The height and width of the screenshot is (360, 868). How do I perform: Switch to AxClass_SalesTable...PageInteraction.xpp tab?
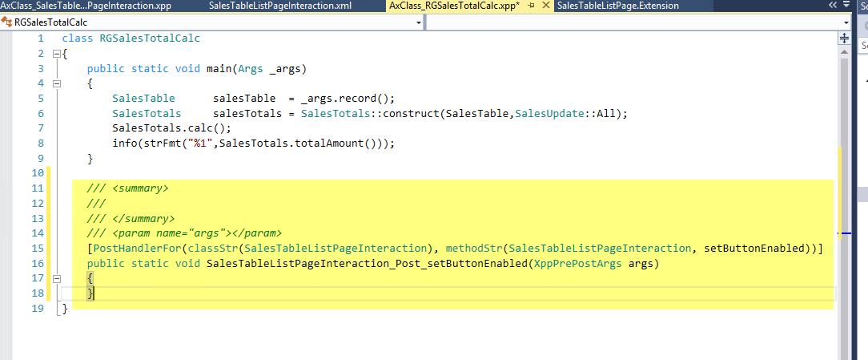pyautogui.click(x=86, y=6)
